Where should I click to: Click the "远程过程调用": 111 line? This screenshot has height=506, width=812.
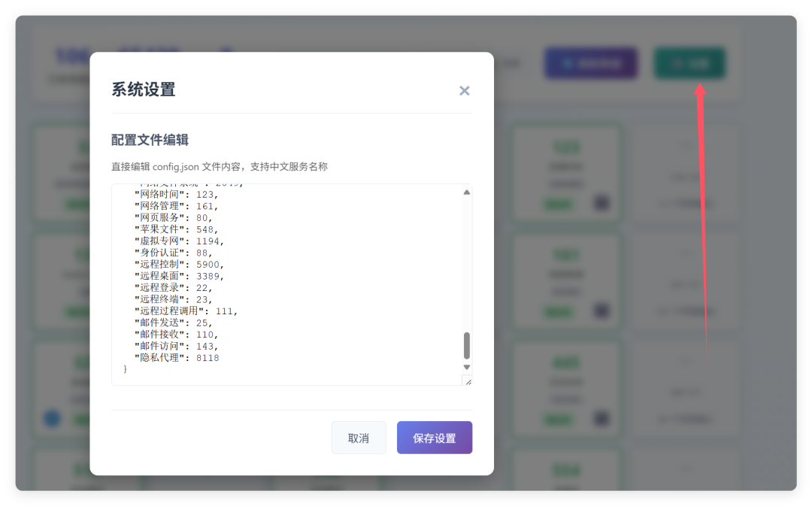(x=186, y=311)
